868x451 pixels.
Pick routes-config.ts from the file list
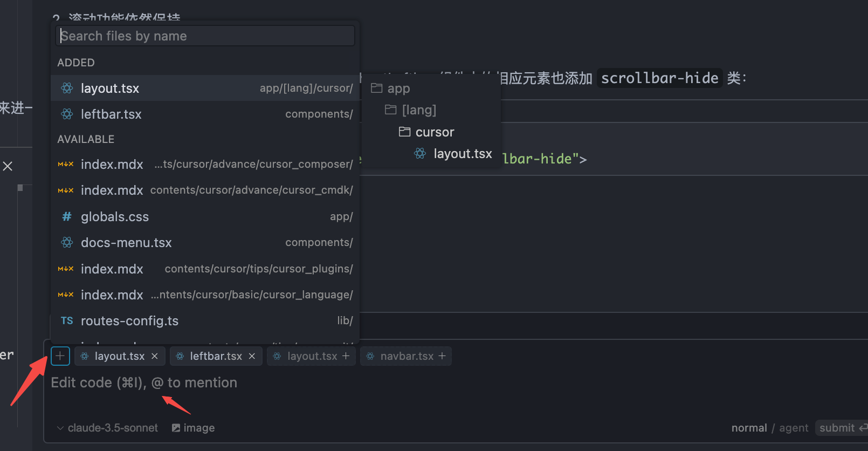click(205, 321)
